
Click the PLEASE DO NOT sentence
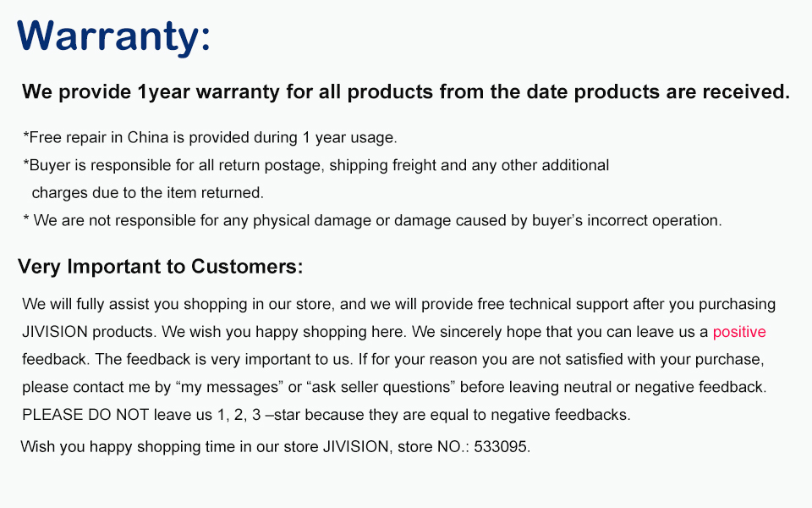pyautogui.click(x=326, y=415)
